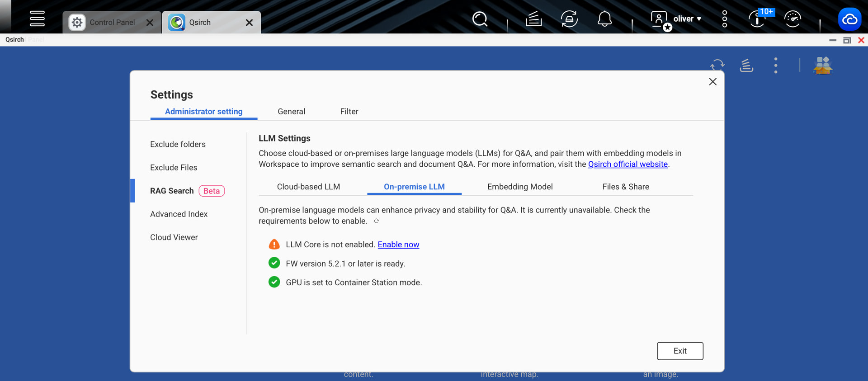Open the top bar three-dot more menu
Image resolution: width=868 pixels, height=381 pixels.
(725, 19)
